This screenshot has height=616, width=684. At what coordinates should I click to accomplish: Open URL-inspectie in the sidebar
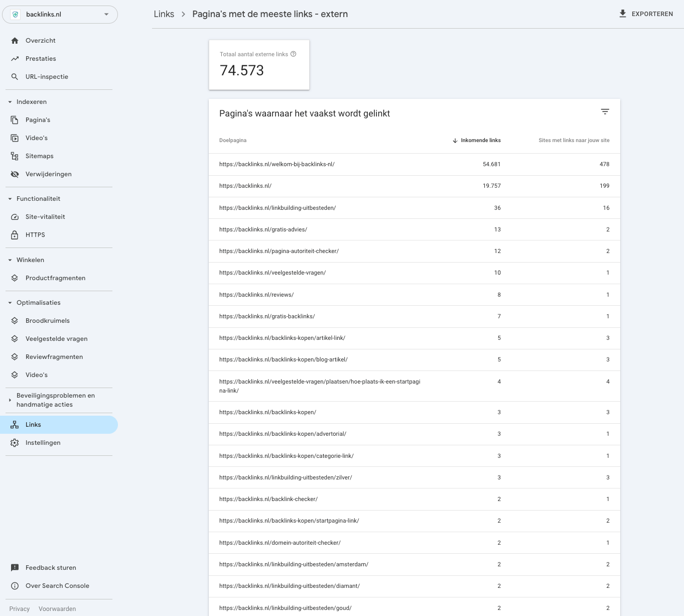47,76
